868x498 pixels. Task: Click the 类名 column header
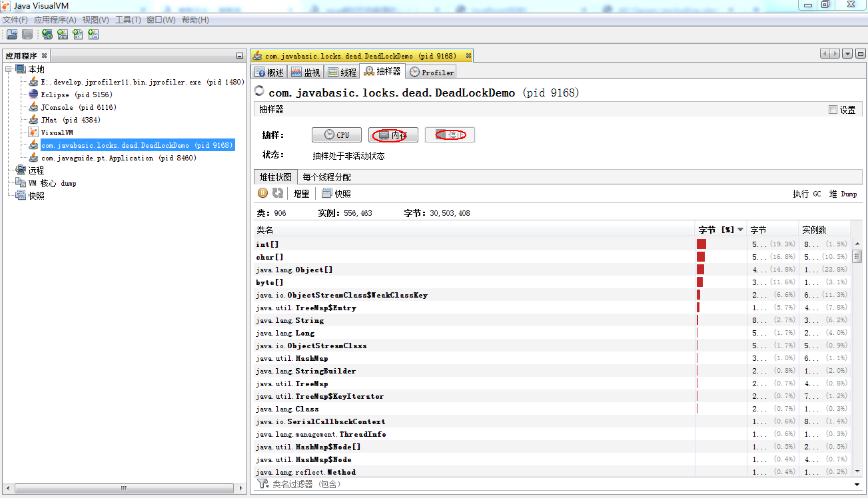474,230
